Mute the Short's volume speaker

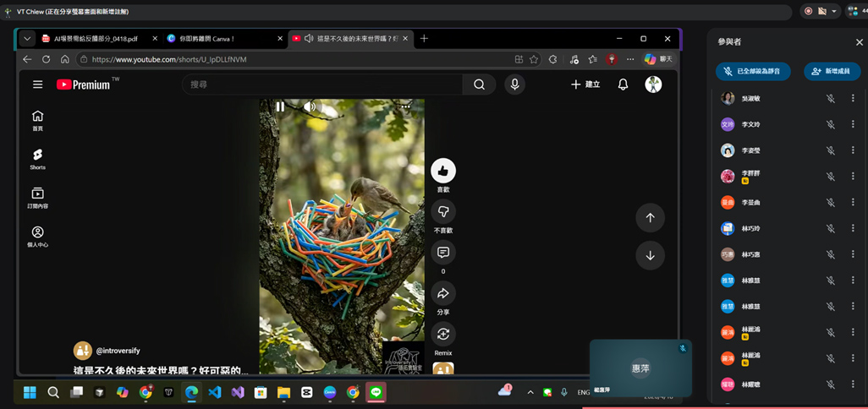(310, 106)
